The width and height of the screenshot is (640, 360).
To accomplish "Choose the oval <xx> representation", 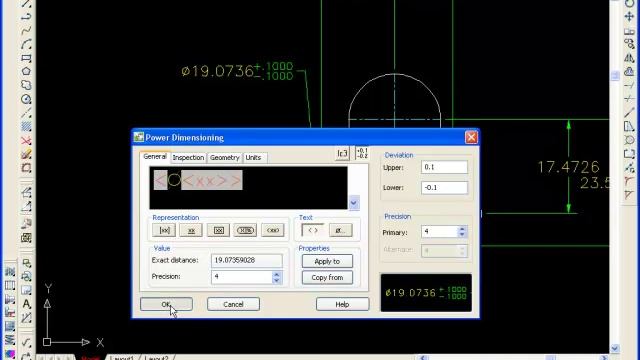I will coord(273,230).
